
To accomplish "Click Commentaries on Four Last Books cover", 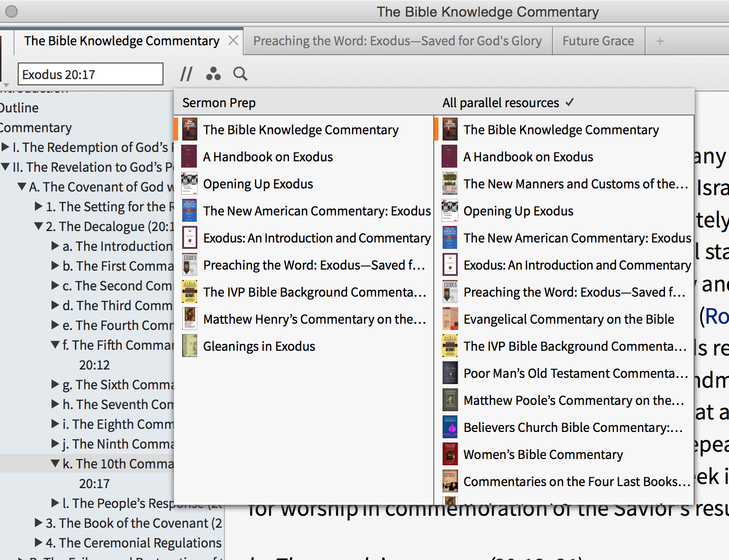I will coord(450,481).
